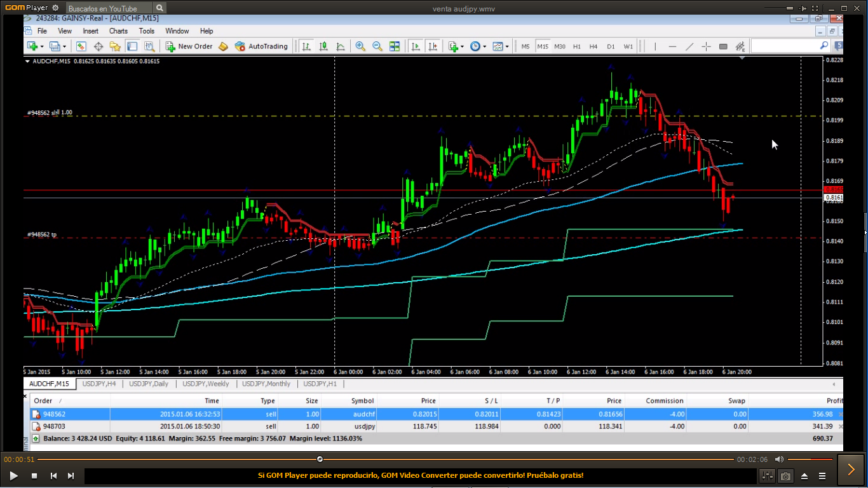Image resolution: width=868 pixels, height=488 pixels.
Task: Switch chart to line chart mode
Action: point(341,46)
